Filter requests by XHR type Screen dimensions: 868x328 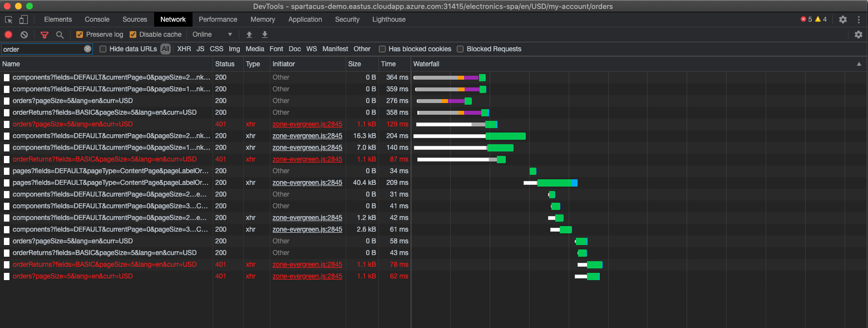(x=184, y=49)
